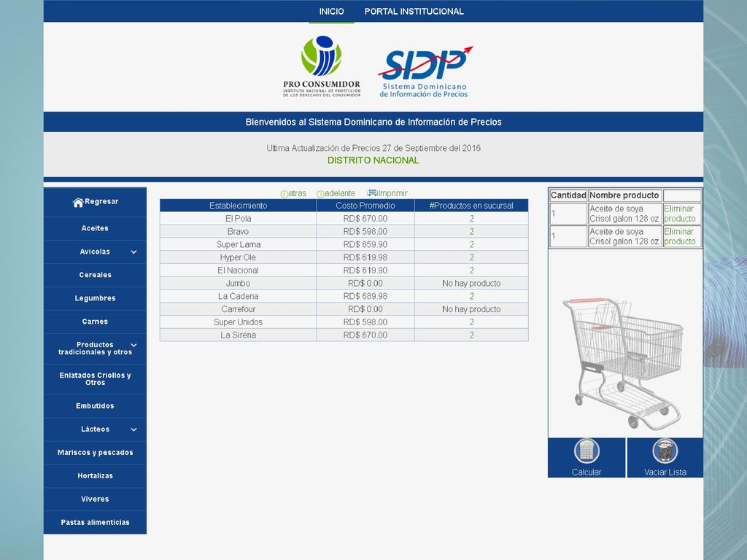Click the La Sirena establishment cell

pos(239,335)
